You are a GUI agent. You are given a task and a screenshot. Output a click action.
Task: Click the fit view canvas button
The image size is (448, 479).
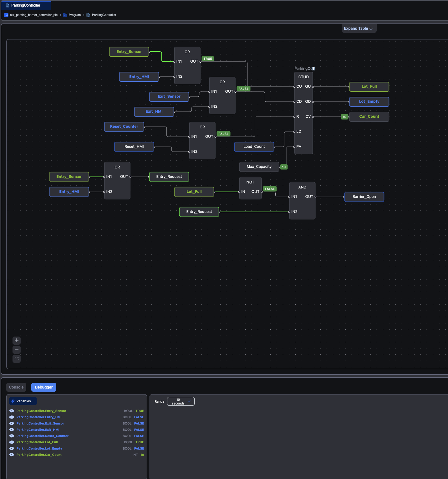point(17,359)
